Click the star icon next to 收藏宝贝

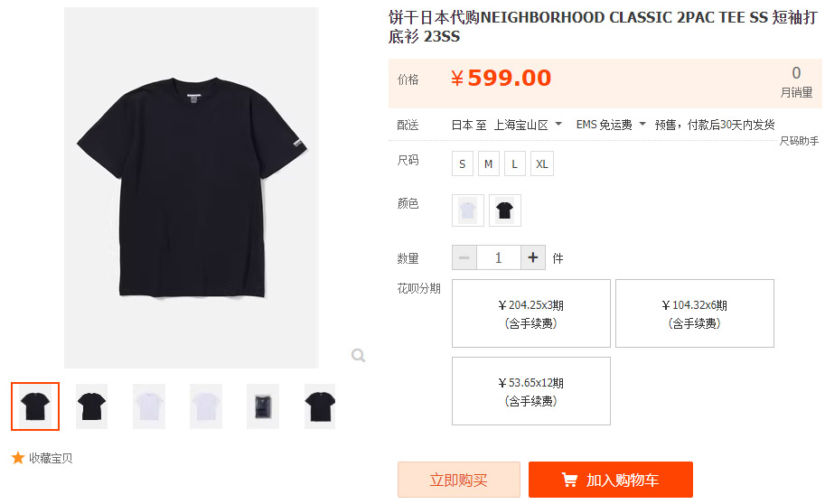tap(18, 458)
